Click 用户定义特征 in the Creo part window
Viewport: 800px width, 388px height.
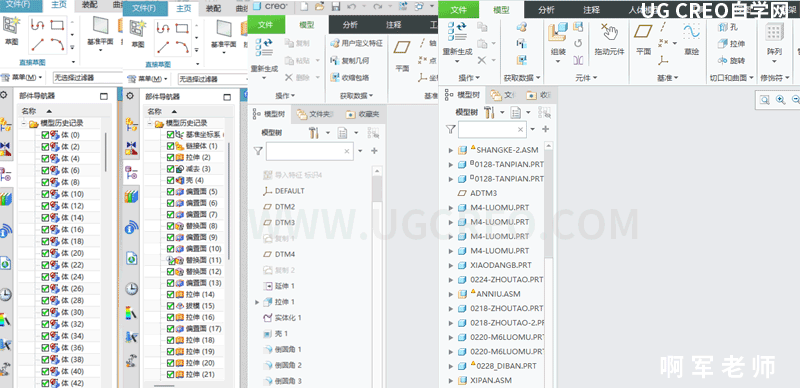(x=356, y=43)
